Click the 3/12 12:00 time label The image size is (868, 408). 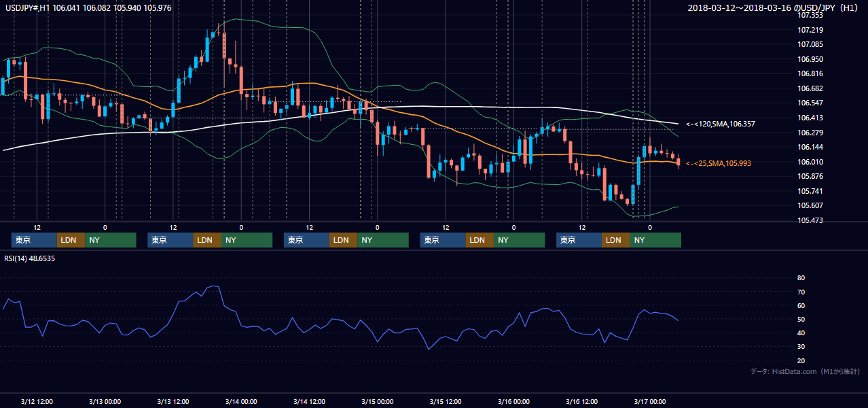tap(37, 401)
